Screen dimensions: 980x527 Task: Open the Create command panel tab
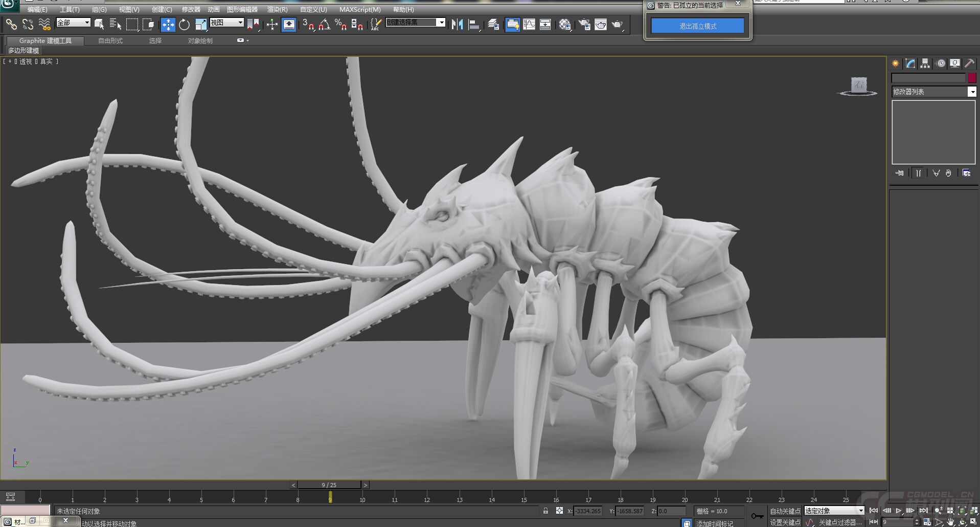coord(896,63)
